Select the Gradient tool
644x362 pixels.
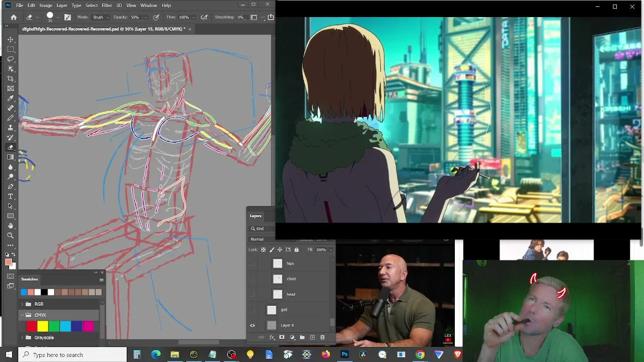pyautogui.click(x=11, y=157)
